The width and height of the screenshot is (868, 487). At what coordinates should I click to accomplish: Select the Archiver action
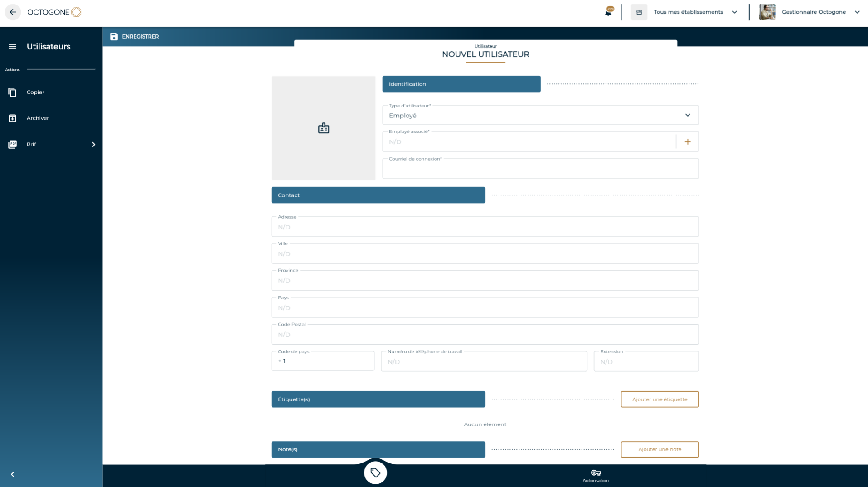coord(38,118)
